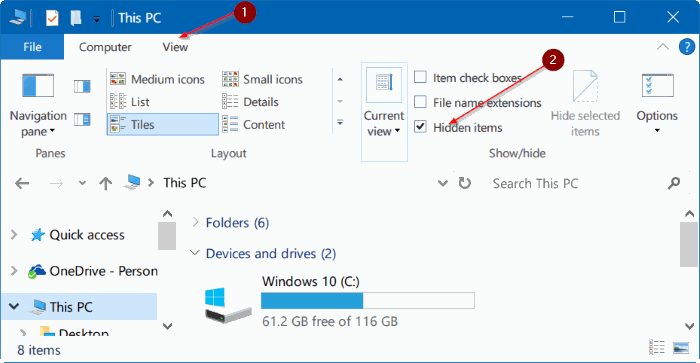Choose List layout
The image size is (700, 363).
(130, 102)
